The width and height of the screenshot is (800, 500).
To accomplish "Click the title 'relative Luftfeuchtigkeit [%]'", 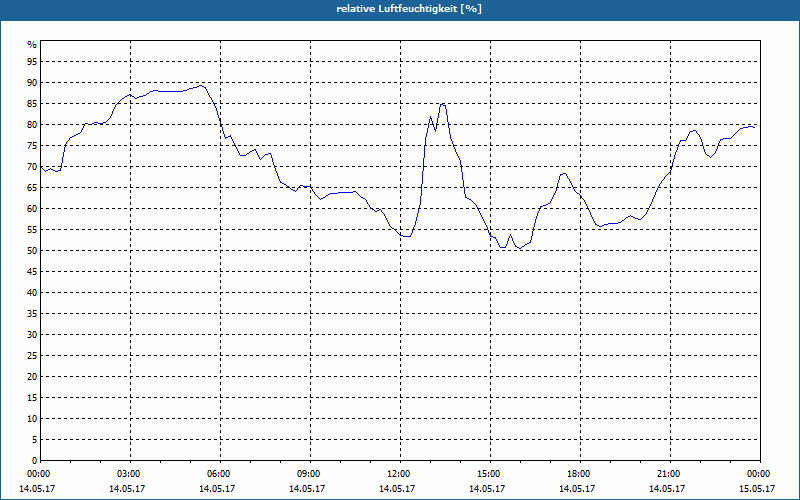I will coord(409,9).
